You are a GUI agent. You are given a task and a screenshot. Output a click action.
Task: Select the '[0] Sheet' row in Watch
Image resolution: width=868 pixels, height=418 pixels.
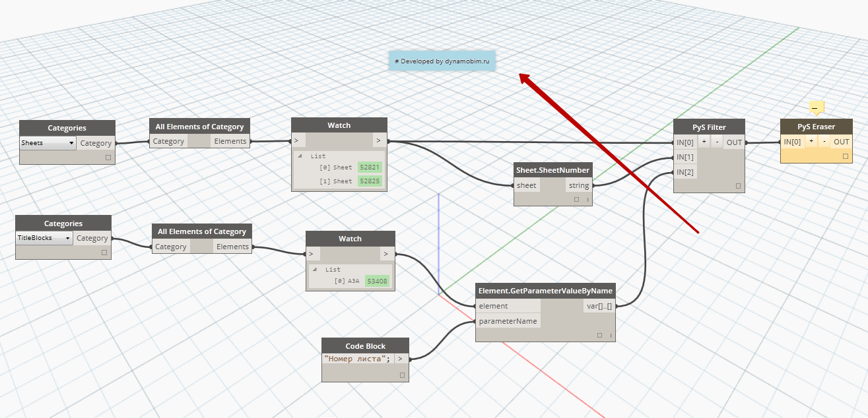tap(336, 167)
